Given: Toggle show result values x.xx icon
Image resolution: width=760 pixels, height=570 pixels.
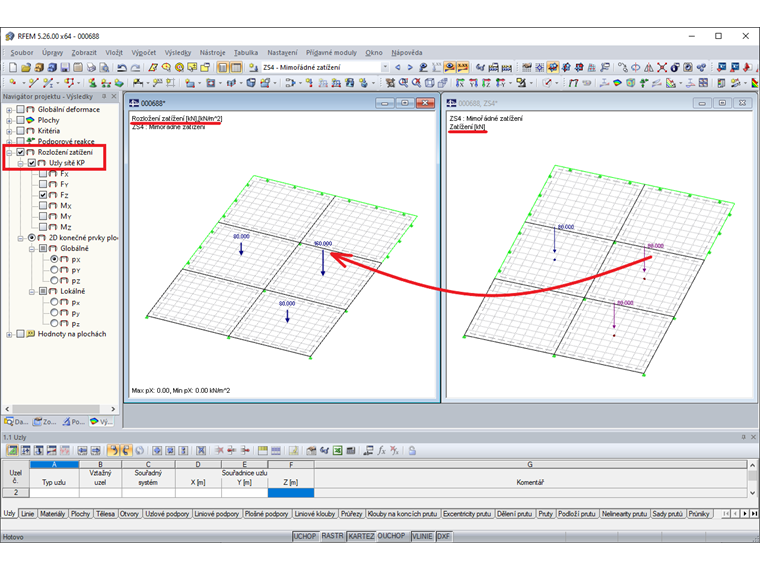Looking at the screenshot, I should (x=463, y=67).
